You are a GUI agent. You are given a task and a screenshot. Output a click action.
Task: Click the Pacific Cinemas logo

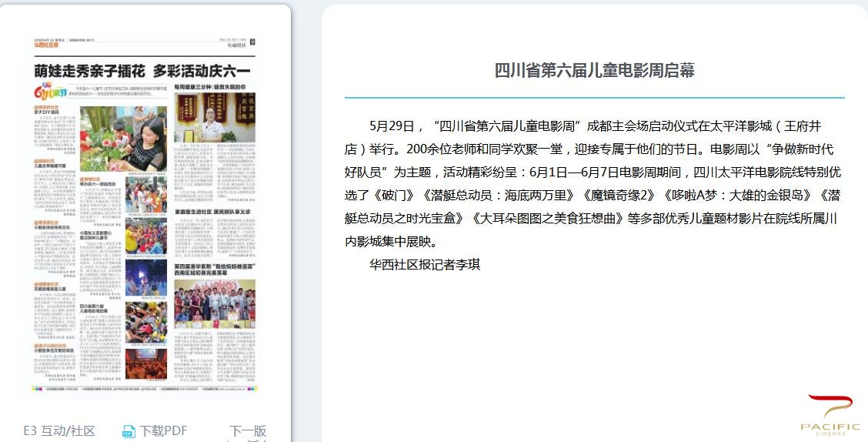point(830,416)
